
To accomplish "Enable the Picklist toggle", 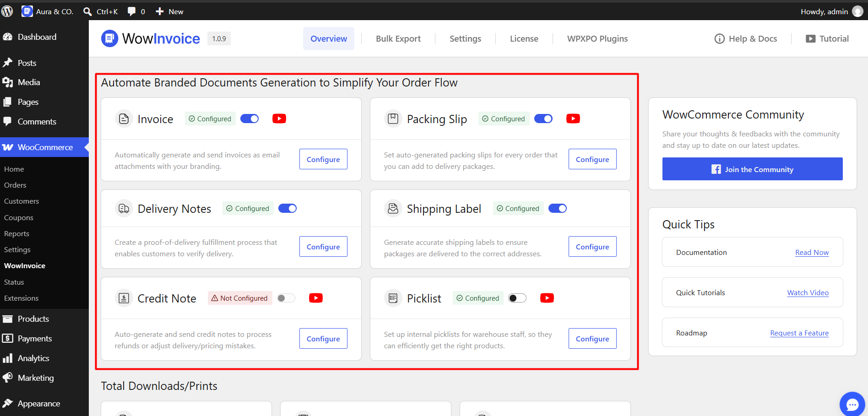I will 517,298.
